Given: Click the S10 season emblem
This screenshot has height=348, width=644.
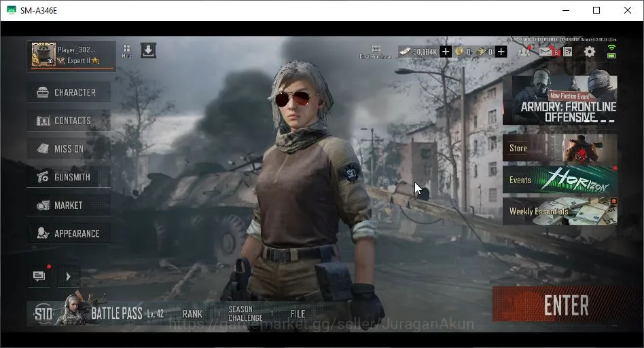Looking at the screenshot, I should point(43,314).
